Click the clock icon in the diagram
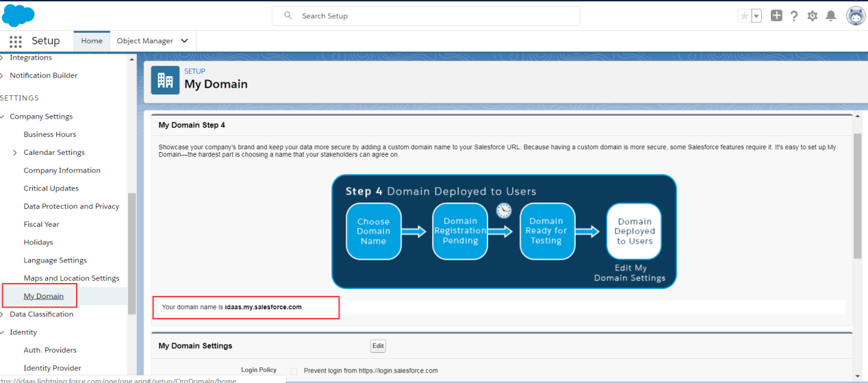Image resolution: width=868 pixels, height=383 pixels. click(504, 210)
